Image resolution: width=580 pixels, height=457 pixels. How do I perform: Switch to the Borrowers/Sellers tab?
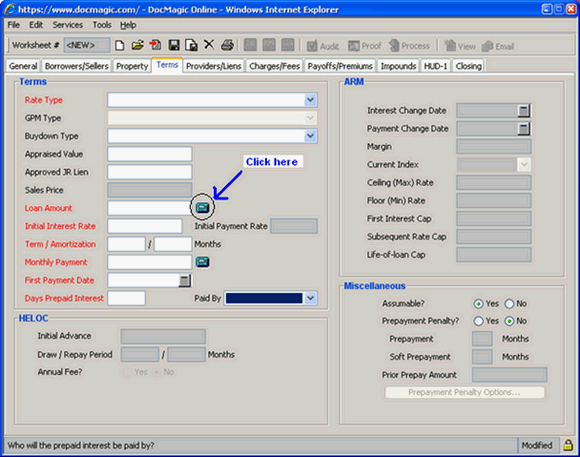77,66
